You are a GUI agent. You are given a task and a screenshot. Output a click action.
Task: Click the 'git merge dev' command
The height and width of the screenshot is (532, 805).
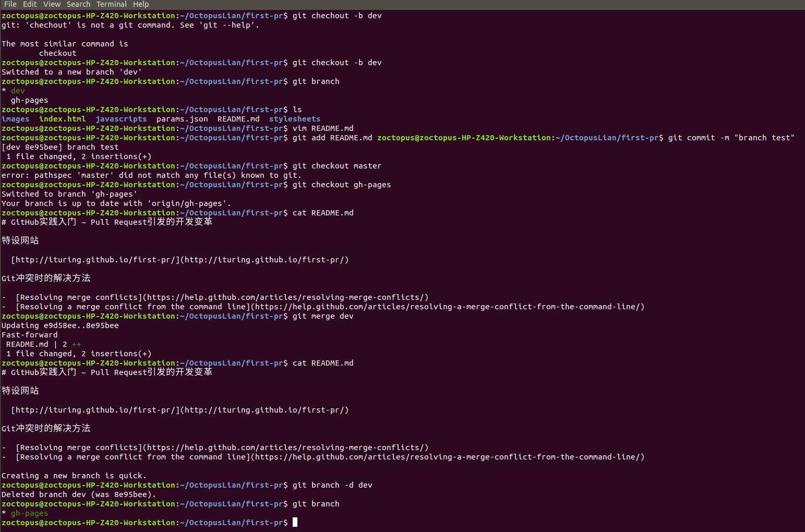(x=323, y=316)
